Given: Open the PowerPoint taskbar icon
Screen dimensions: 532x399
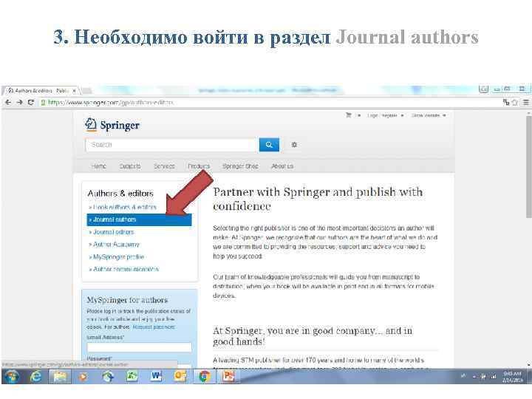Looking at the screenshot, I should [x=228, y=377].
